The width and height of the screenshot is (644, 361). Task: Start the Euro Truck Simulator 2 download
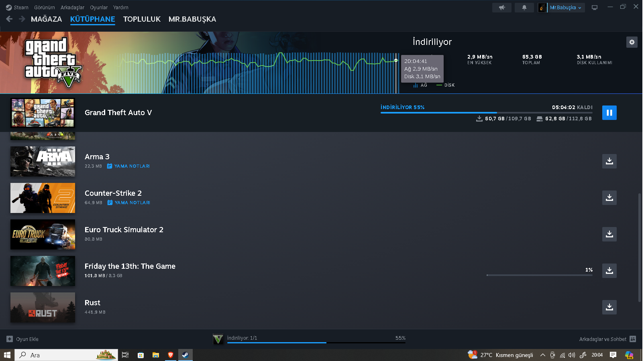[609, 234]
